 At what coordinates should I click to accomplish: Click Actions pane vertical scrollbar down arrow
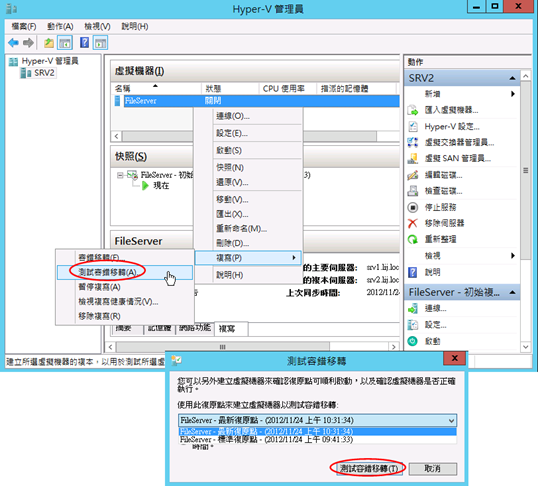click(x=526, y=347)
